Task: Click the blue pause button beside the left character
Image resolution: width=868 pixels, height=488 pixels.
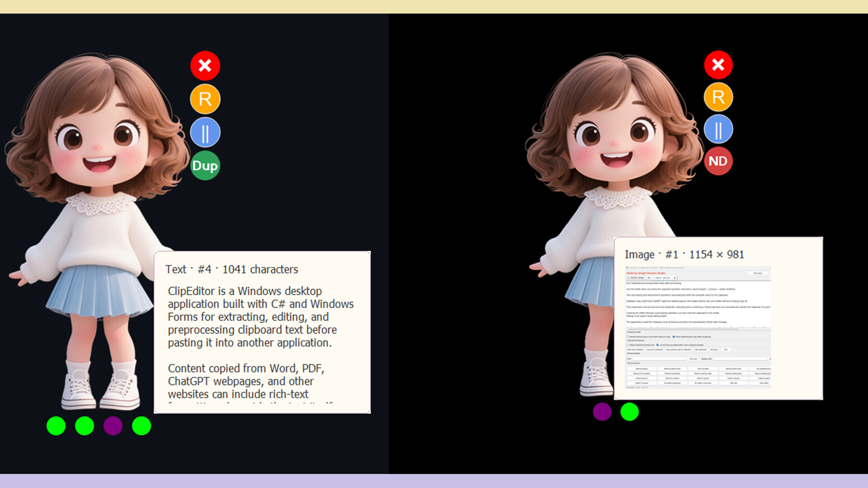Action: pyautogui.click(x=205, y=132)
